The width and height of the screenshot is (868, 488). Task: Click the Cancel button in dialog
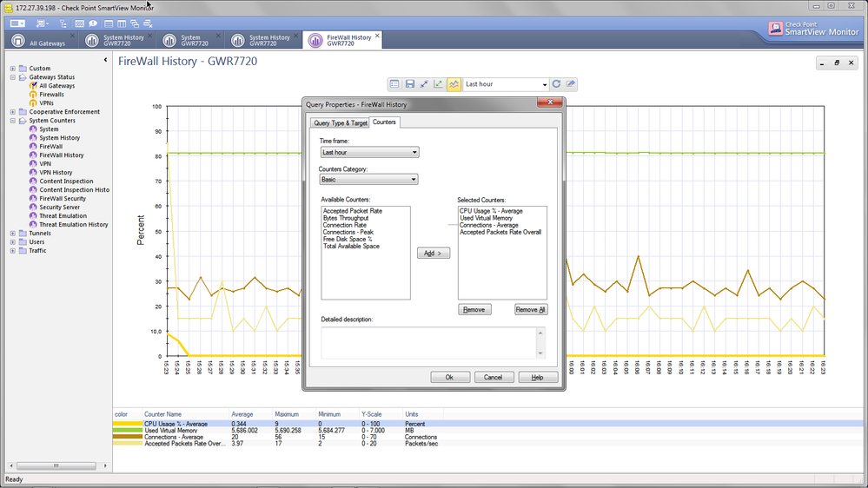click(x=494, y=378)
